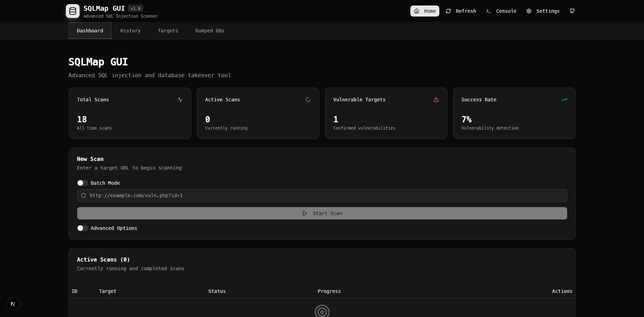
Task: Click 'Confirmed vulnerabilities' caption
Action: coord(364,128)
